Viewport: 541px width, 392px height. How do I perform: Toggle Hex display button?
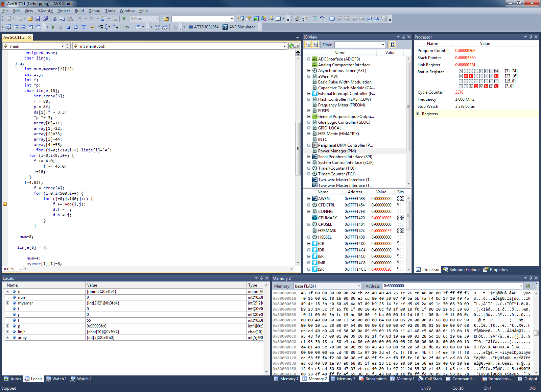pyautogui.click(x=126, y=27)
